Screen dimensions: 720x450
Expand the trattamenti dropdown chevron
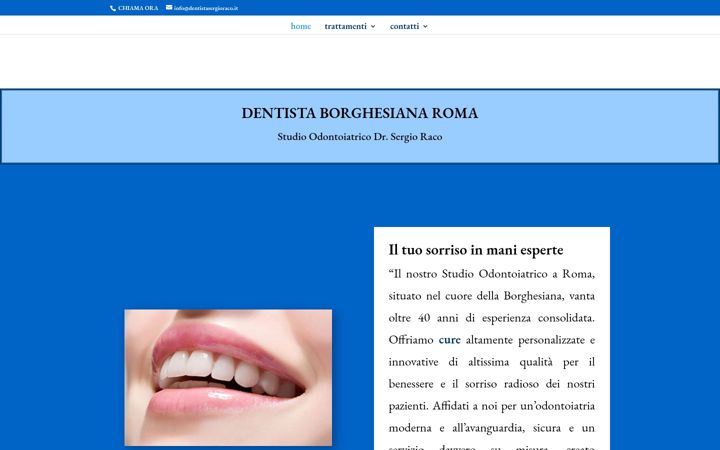coord(373,27)
